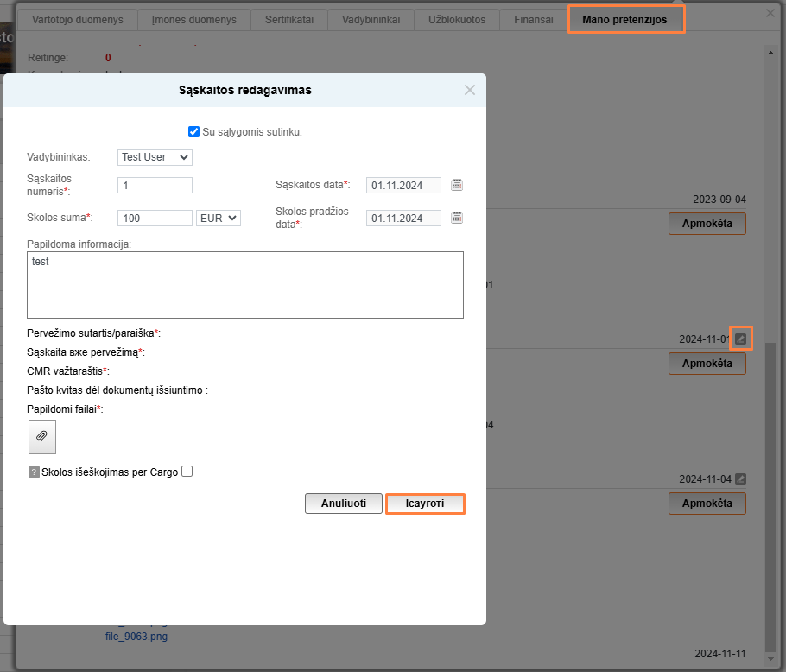The image size is (786, 672).
Task: Open calendar picker for Skolos pradžios data
Action: pyautogui.click(x=457, y=218)
